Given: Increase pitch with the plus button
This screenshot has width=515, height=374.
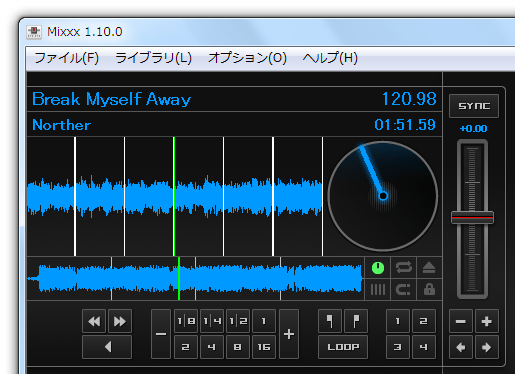Looking at the screenshot, I should [487, 321].
